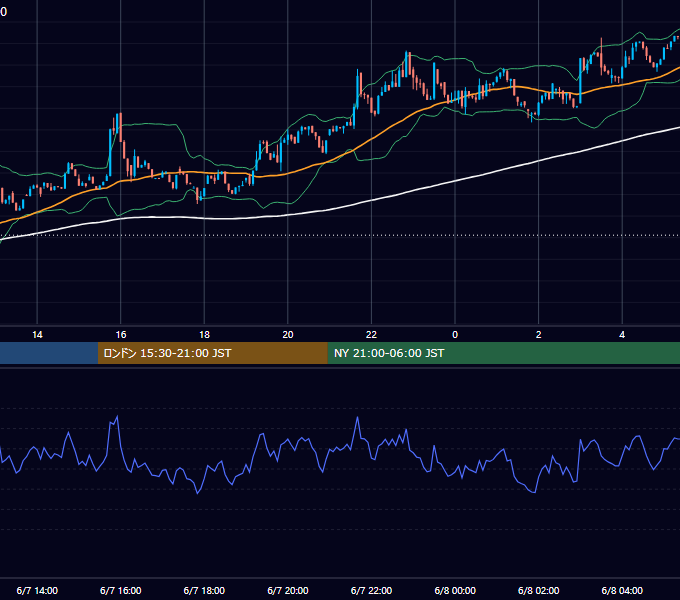Click the NY 21:00-06:00 JST session bar
This screenshot has height=600, width=680.
(503, 353)
